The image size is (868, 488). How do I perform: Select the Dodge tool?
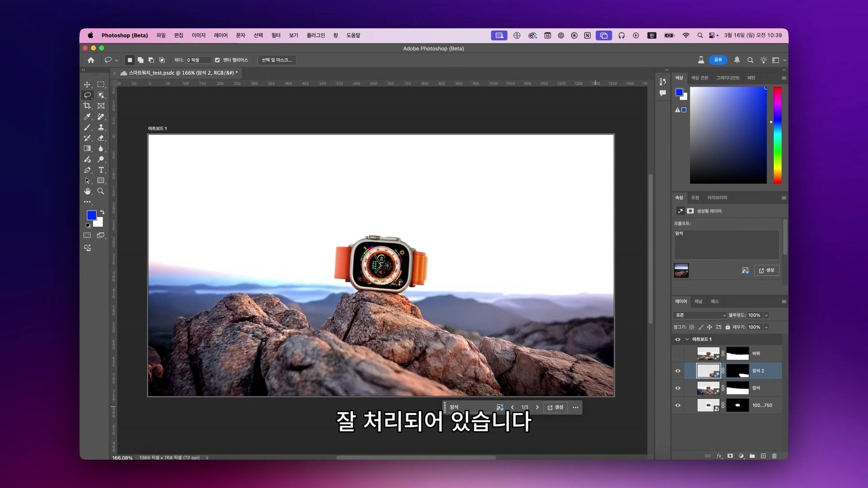tap(101, 159)
